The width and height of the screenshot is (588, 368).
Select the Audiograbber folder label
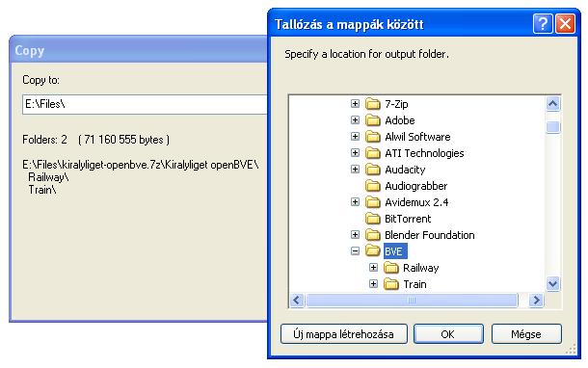click(x=415, y=186)
